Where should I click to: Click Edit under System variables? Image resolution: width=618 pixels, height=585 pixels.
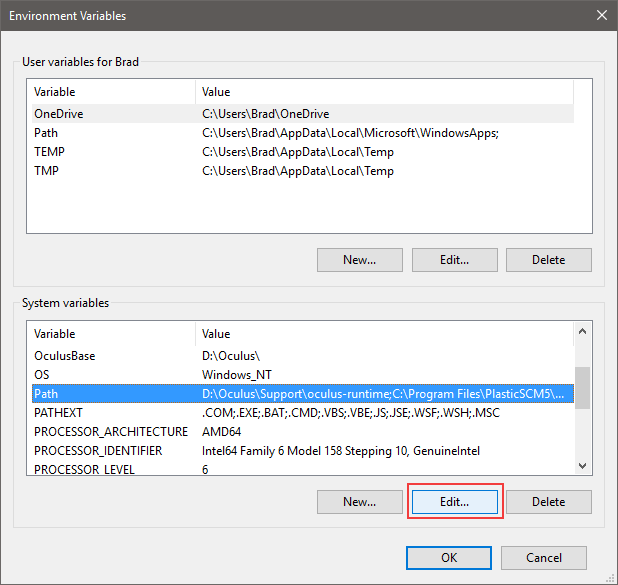454,502
